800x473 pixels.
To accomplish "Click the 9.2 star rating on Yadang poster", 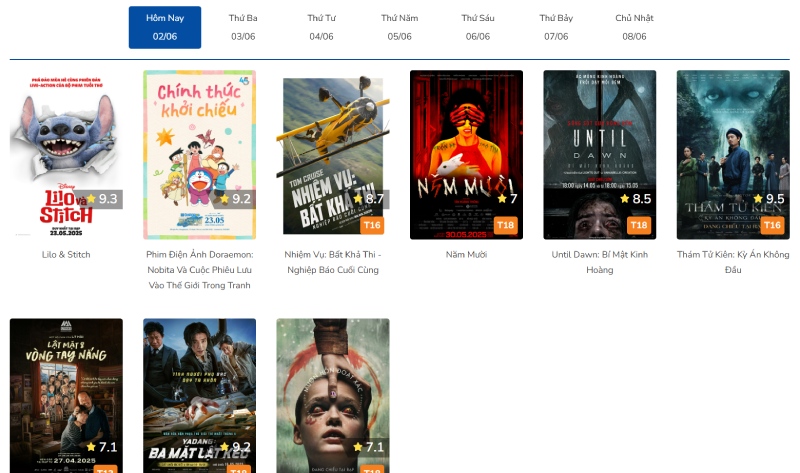I will point(235,447).
